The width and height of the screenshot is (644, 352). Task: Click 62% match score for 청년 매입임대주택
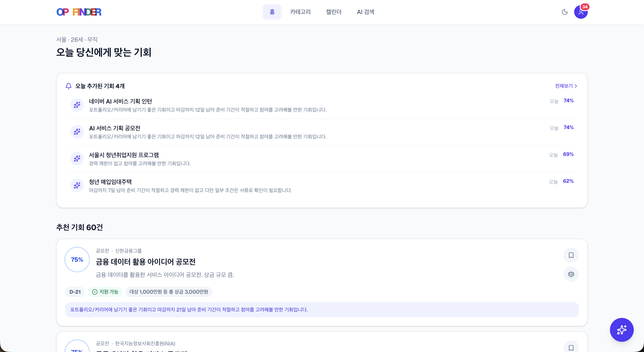[568, 181]
